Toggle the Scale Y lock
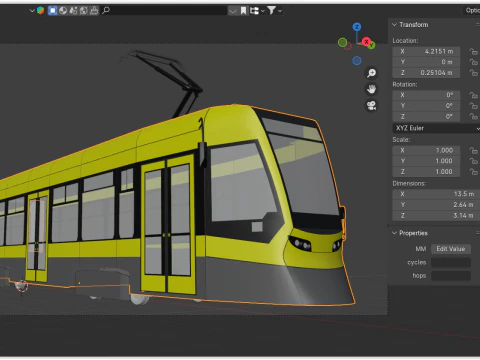This screenshot has width=480, height=360. pyautogui.click(x=474, y=161)
